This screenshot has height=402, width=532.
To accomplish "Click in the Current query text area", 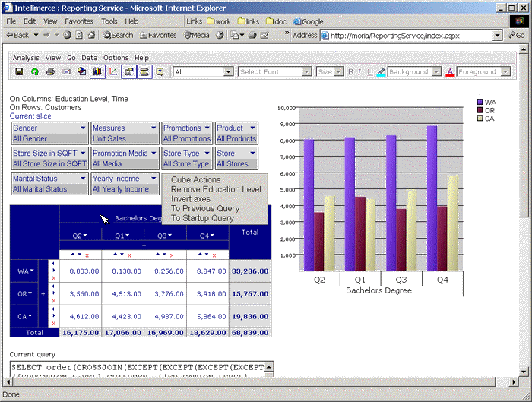I will (138, 369).
